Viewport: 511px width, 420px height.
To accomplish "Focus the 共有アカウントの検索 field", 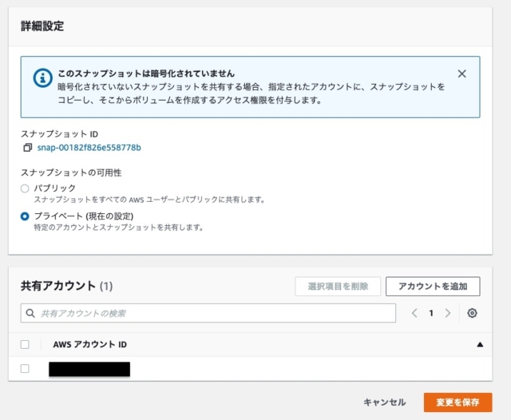I will (208, 313).
